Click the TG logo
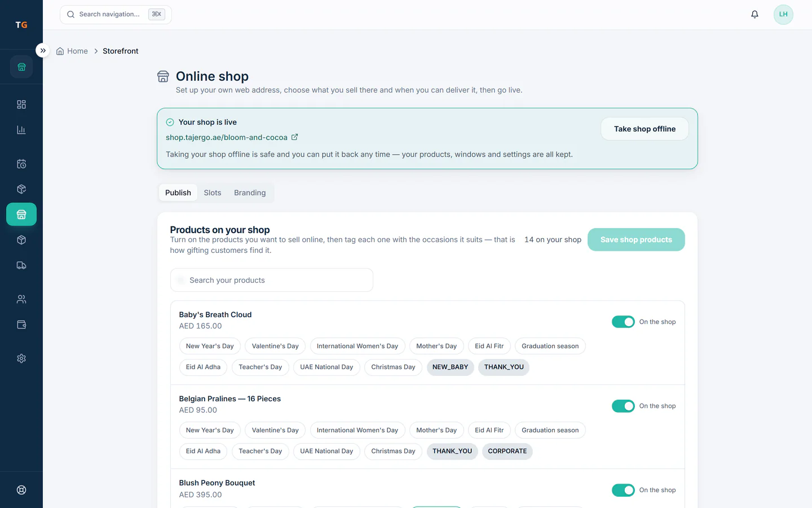812x508 pixels. click(x=21, y=25)
